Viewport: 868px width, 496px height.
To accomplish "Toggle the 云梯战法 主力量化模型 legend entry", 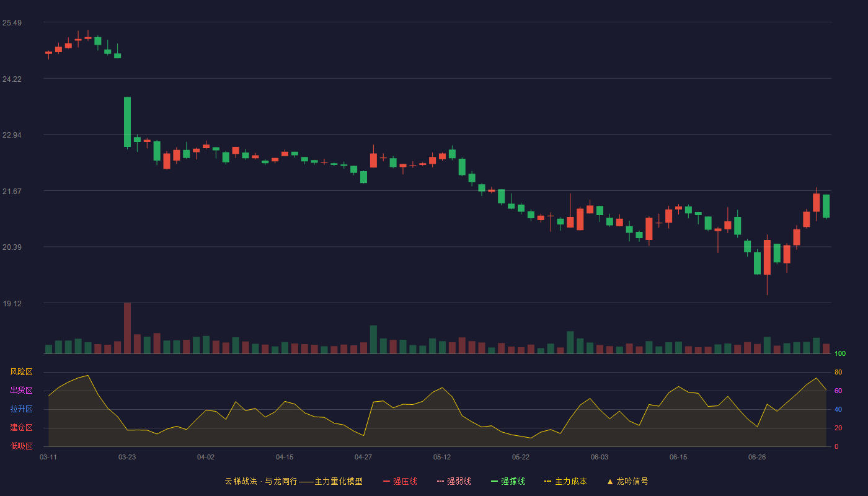I will click(293, 481).
